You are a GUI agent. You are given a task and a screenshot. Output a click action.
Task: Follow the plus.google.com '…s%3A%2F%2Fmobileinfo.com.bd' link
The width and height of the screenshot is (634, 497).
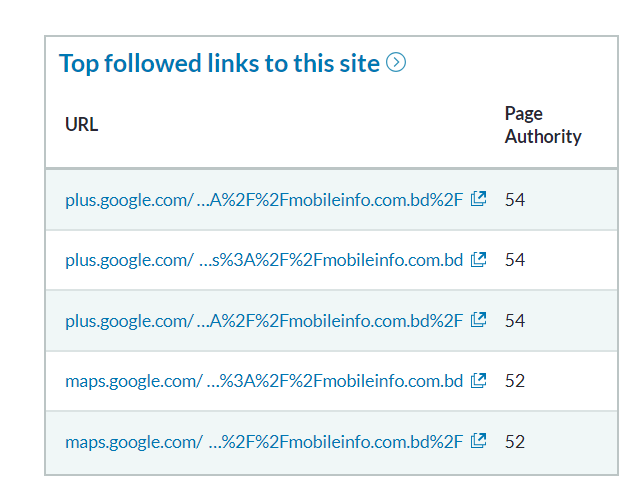coord(264,260)
